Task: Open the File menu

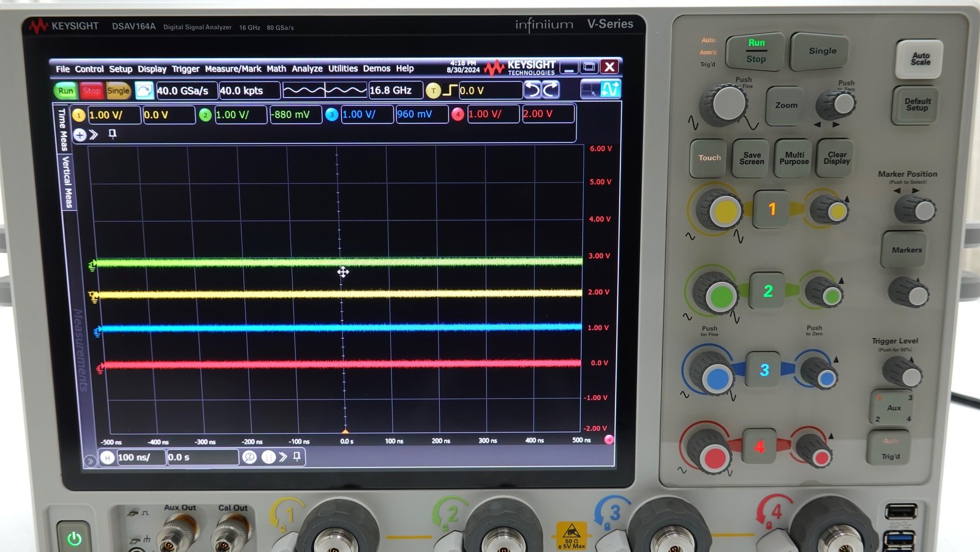Action: tap(62, 69)
